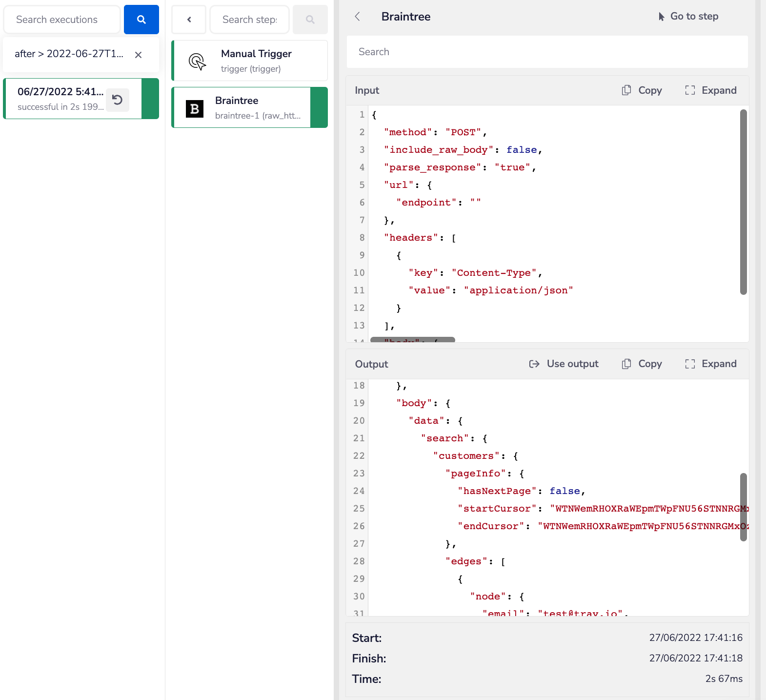Select the Braintree step with B icon
Screen dimensions: 766x700
242,107
